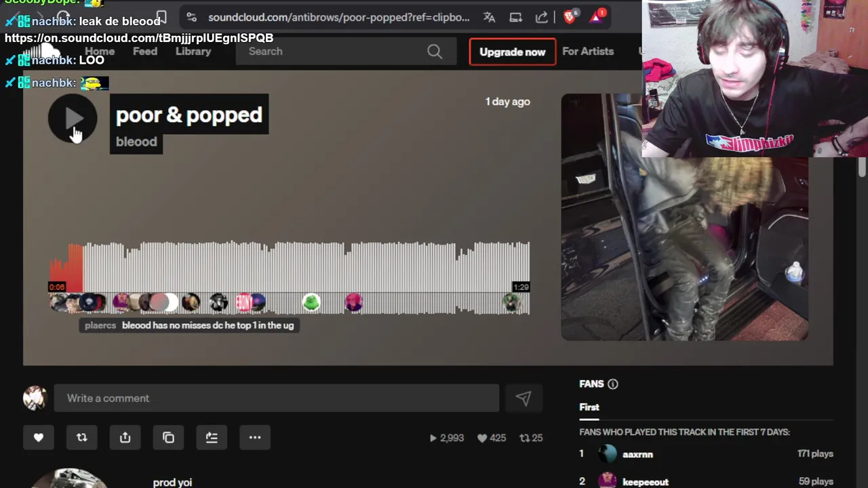Click the Brave rewards triangle icon

click(597, 17)
